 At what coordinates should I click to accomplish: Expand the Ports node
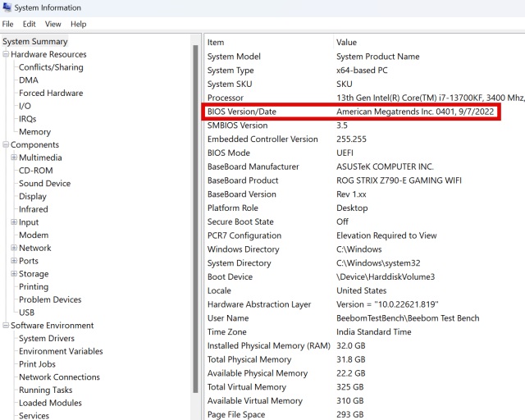coord(14,260)
